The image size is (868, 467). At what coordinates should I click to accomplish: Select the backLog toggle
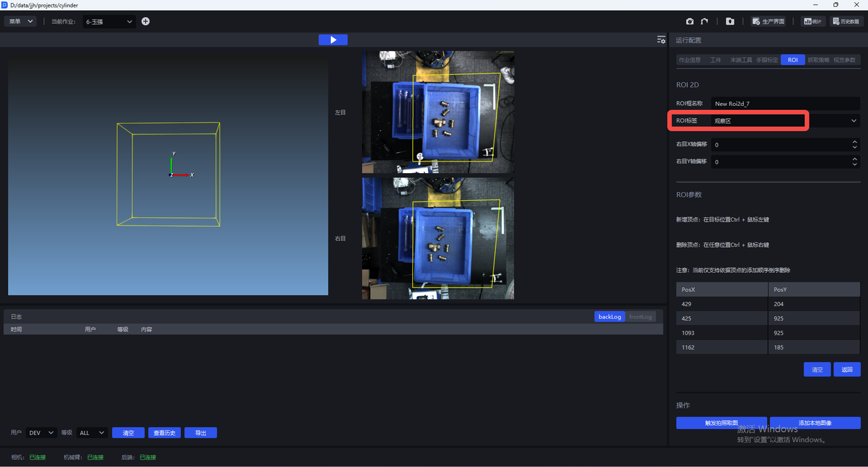pos(610,316)
